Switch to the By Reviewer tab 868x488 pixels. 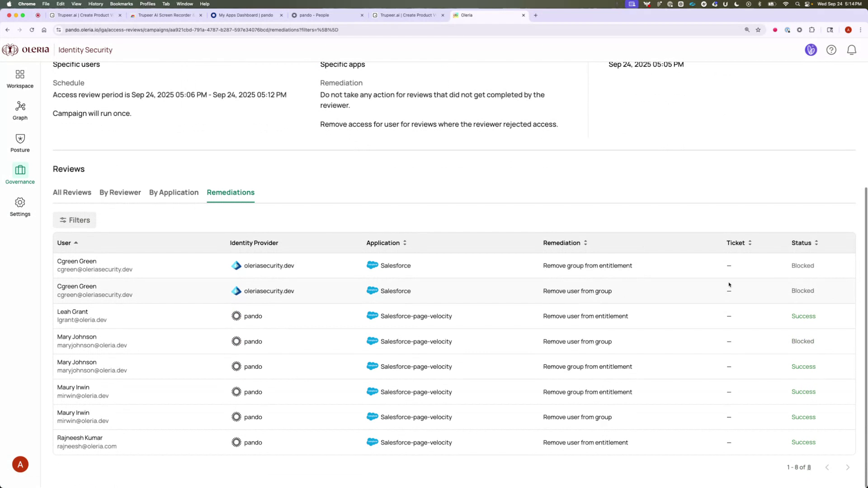tap(120, 192)
